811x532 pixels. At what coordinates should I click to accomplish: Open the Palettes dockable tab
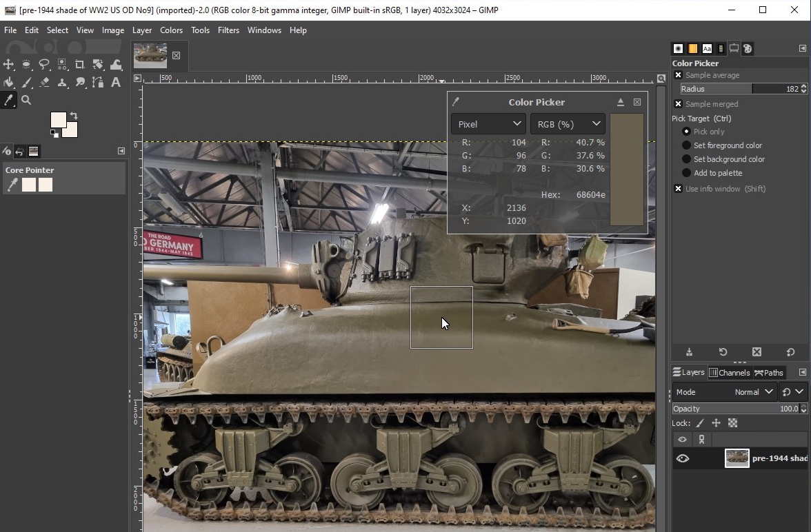point(748,49)
